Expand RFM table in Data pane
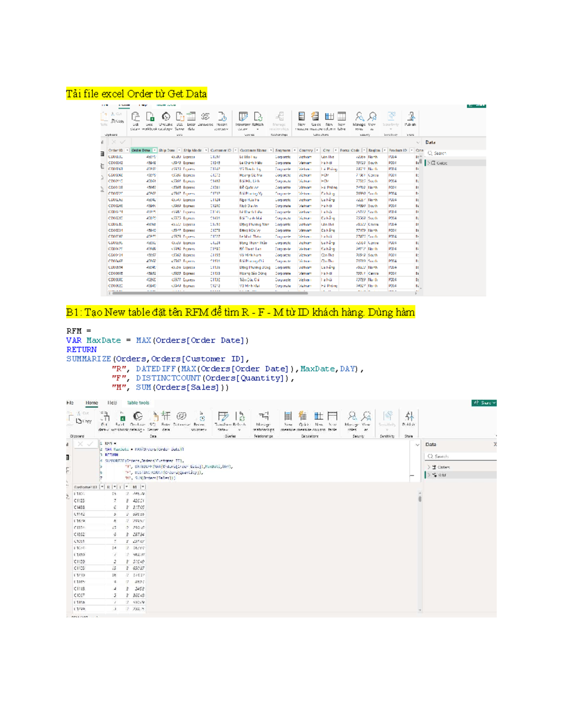The width and height of the screenshot is (563, 728). [428, 475]
